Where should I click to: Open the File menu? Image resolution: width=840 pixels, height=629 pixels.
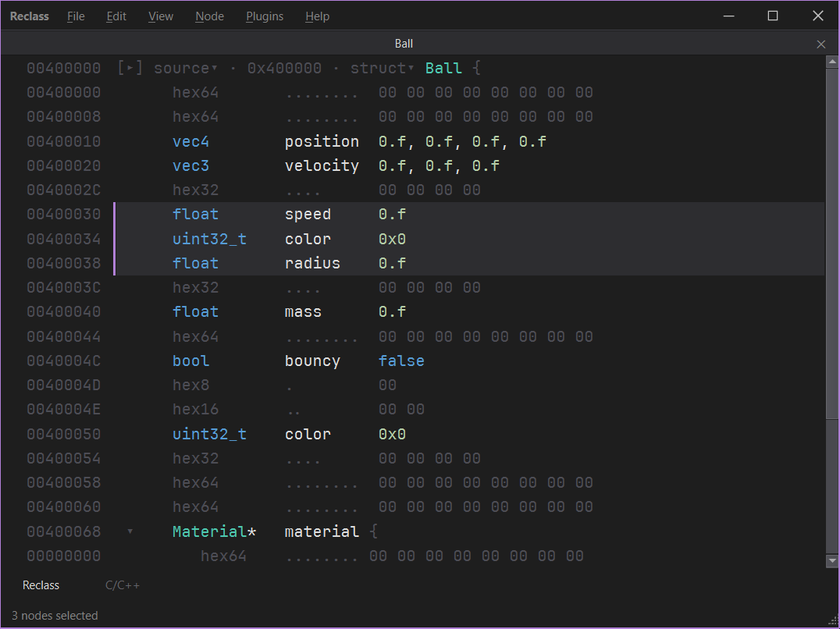click(76, 16)
